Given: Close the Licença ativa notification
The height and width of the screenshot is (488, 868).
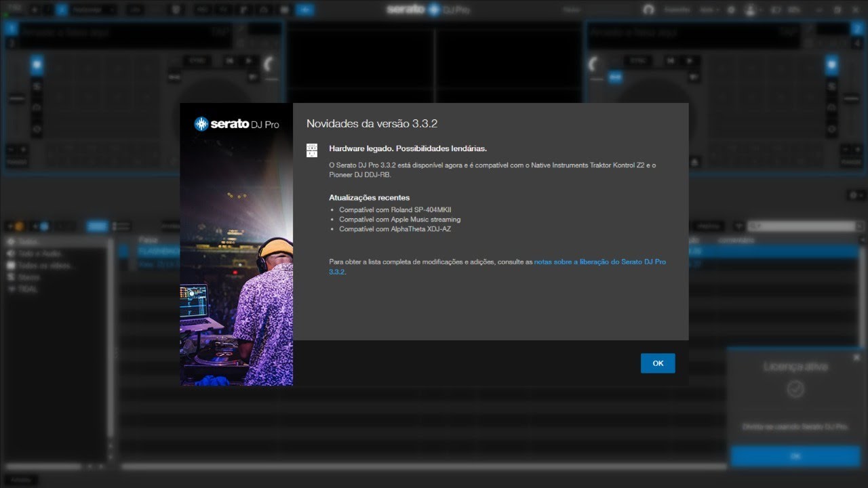Looking at the screenshot, I should [856, 357].
